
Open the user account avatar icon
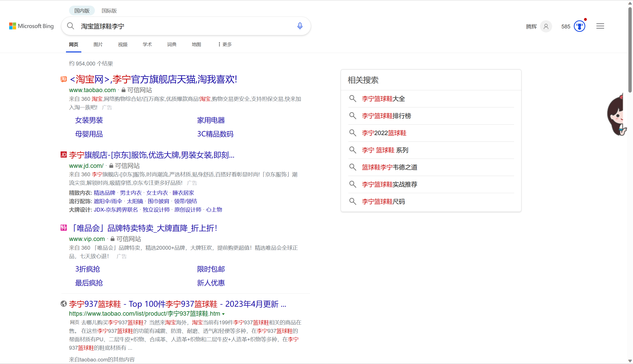(x=546, y=26)
